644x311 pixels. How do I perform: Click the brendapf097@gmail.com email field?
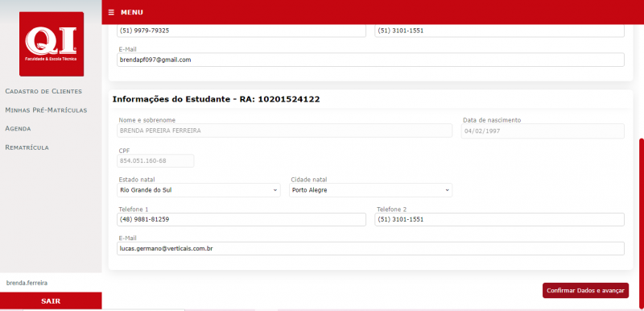point(370,60)
